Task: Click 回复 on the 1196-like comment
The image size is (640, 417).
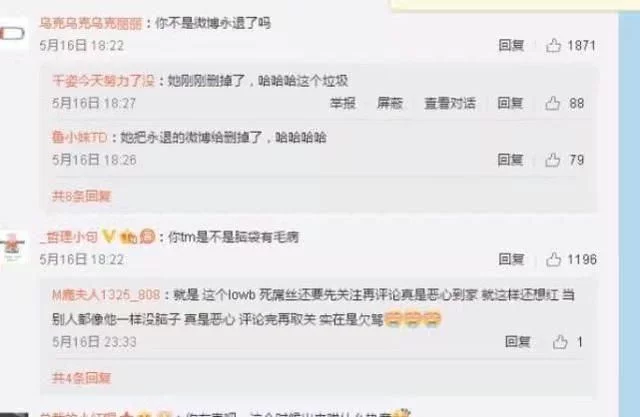Action: [511, 259]
